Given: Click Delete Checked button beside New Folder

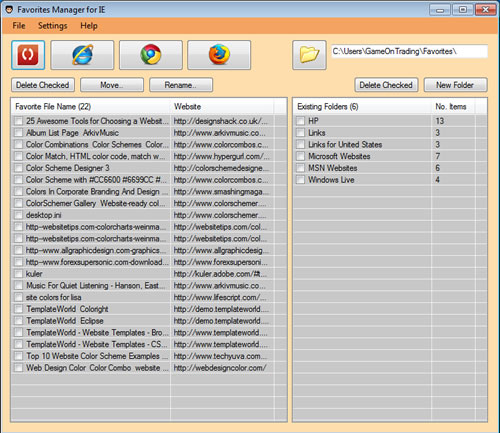Looking at the screenshot, I should point(386,85).
